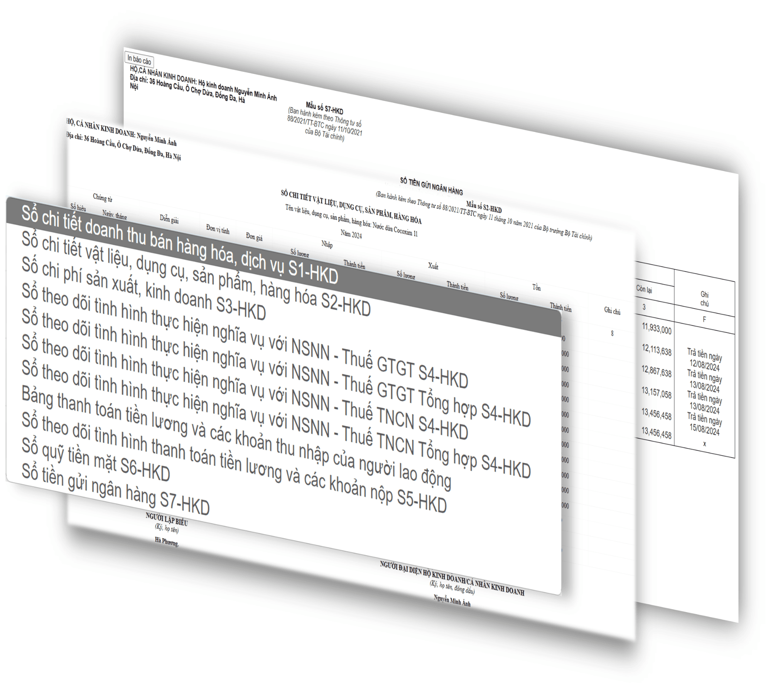
Task: Click the 'Đơn vị tính' column header
Action: click(x=218, y=229)
